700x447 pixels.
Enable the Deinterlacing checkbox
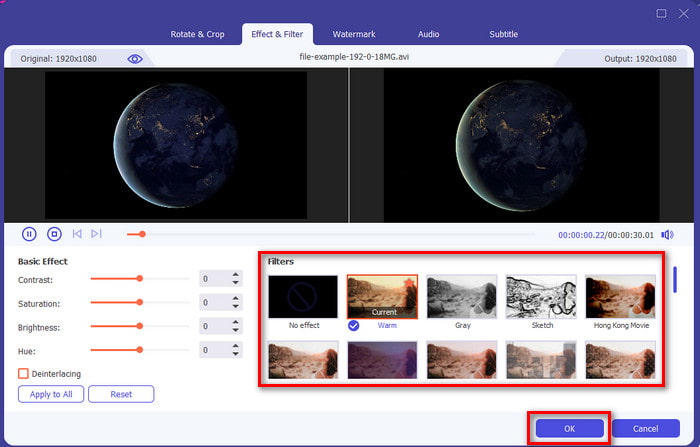23,373
